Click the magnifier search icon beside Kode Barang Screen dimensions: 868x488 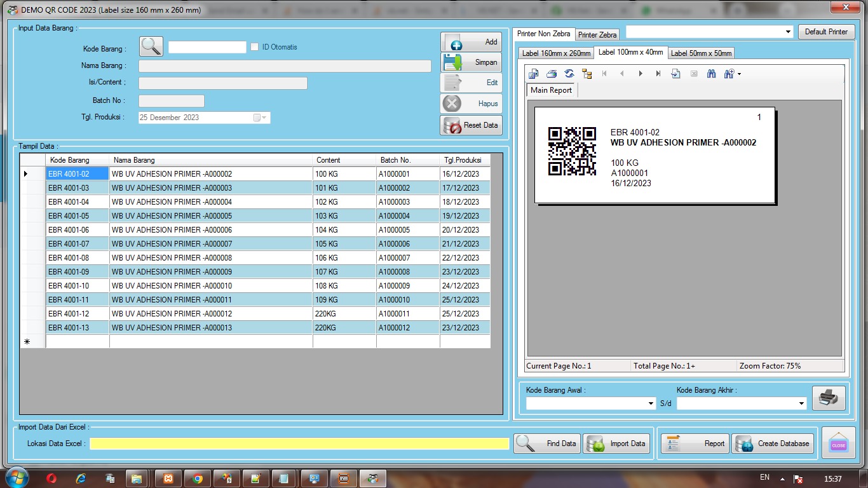click(151, 47)
